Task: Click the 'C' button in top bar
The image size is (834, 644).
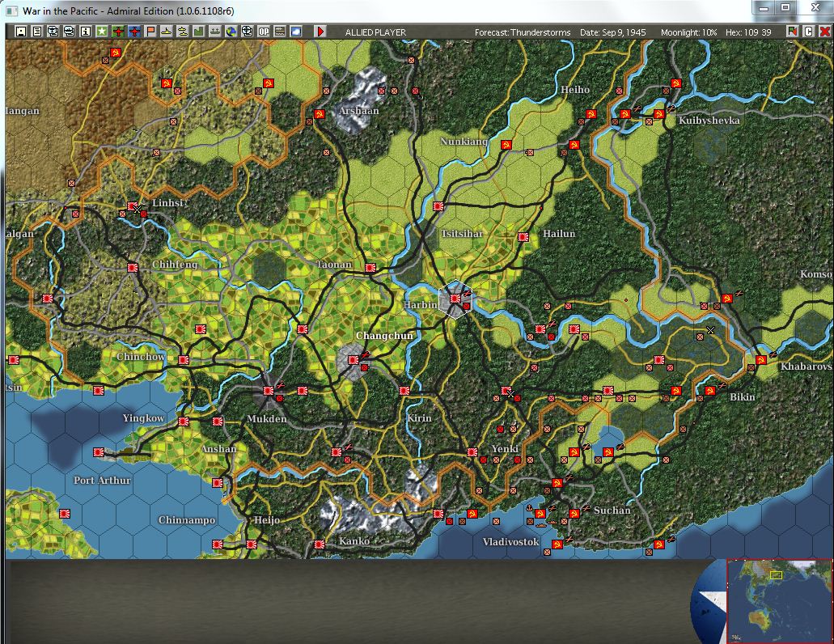Action: coord(808,32)
